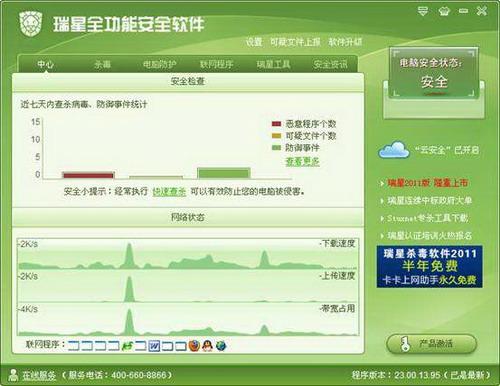
Task: Select the 瑞星工具 tab
Action: point(273,64)
